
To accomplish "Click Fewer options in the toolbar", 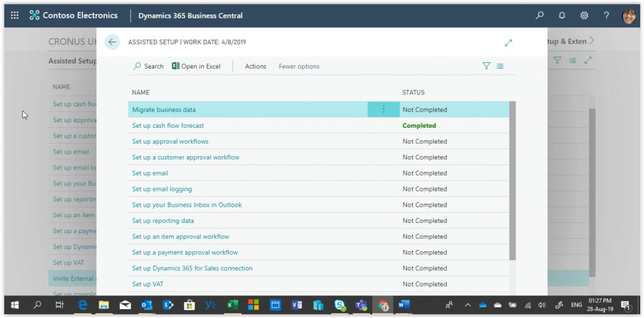I will [x=299, y=66].
